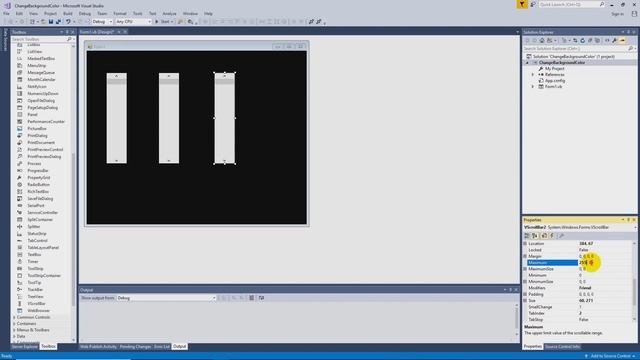Click the Home icon in Solution Explorer toolbar

pos(542,40)
